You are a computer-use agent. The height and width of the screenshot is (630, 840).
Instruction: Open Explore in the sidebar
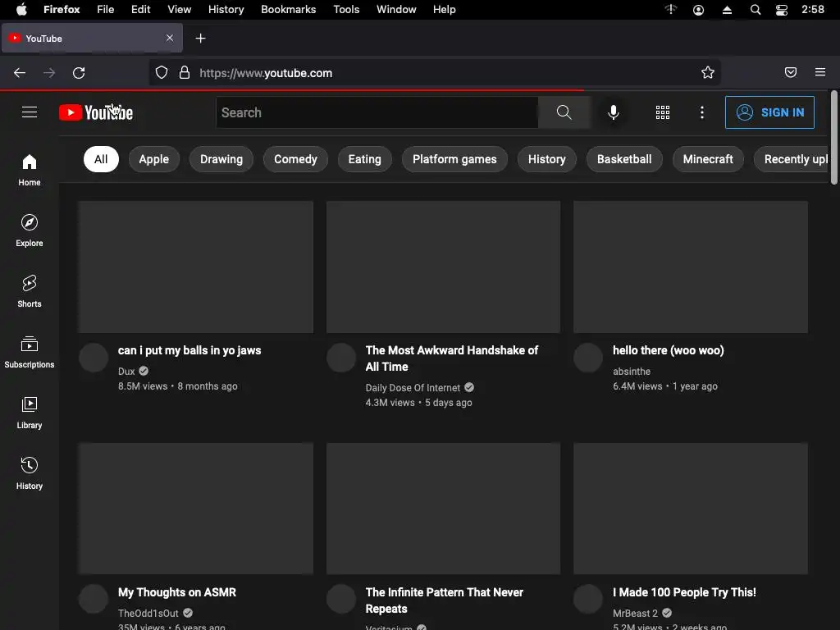[30, 231]
